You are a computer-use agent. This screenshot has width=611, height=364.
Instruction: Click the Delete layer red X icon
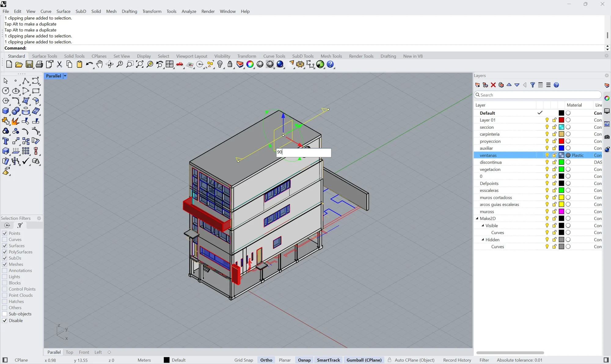pos(493,85)
